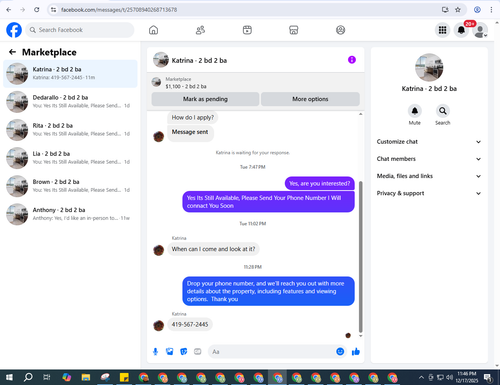The width and height of the screenshot is (500, 385).
Task: Open the taskbar clock and date
Action: 467,377
